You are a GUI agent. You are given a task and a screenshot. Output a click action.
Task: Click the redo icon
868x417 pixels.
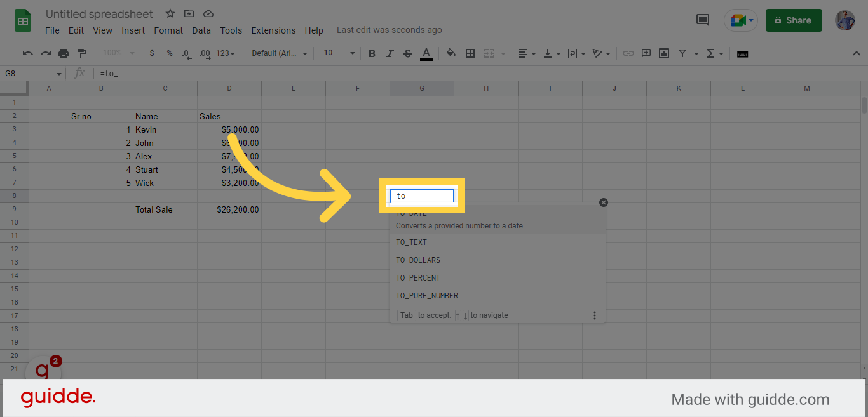pyautogui.click(x=45, y=53)
